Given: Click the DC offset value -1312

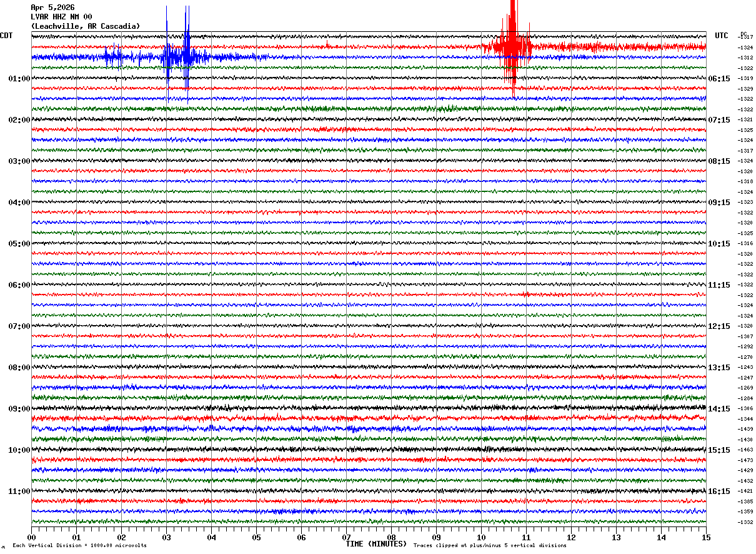Looking at the screenshot, I should (745, 58).
